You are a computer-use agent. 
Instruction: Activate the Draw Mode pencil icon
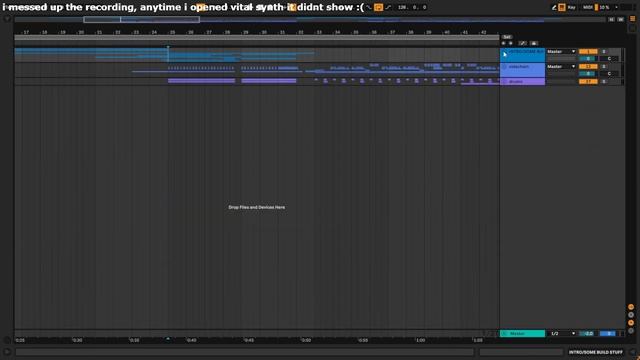(x=554, y=7)
